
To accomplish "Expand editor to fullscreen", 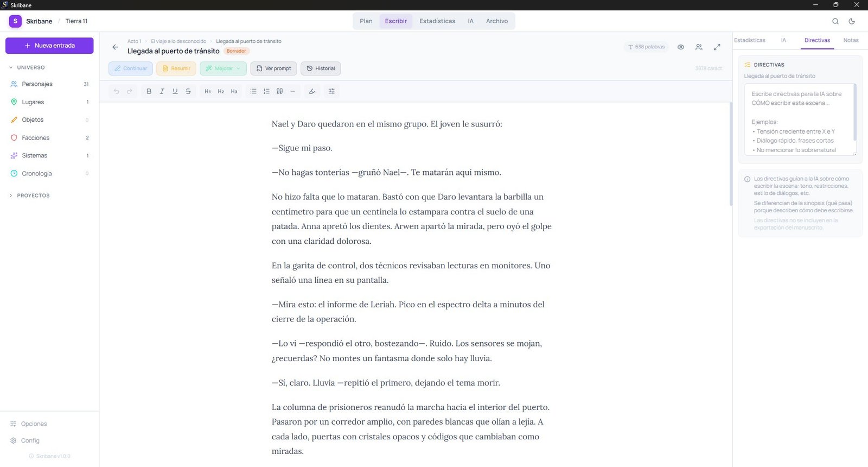I will tap(717, 47).
